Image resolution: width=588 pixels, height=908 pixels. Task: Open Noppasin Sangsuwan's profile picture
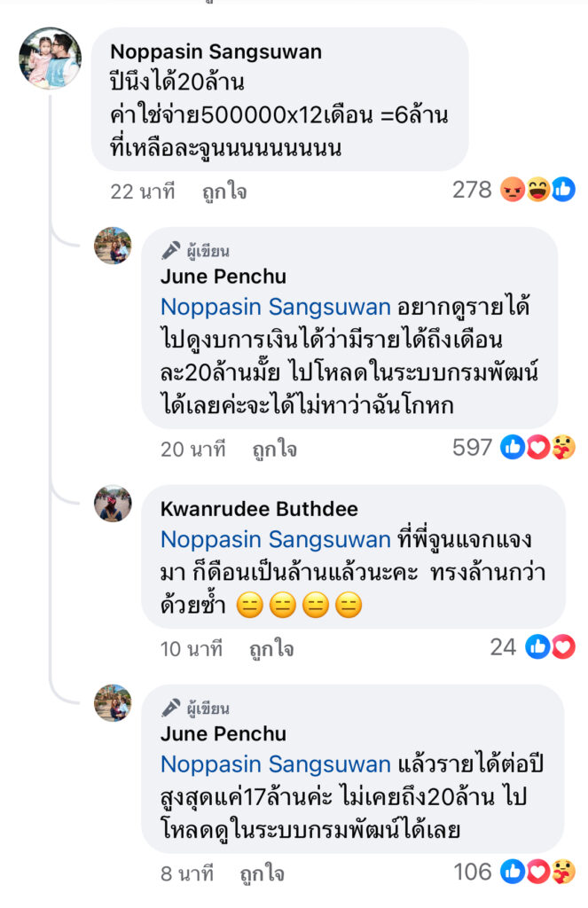point(51,59)
